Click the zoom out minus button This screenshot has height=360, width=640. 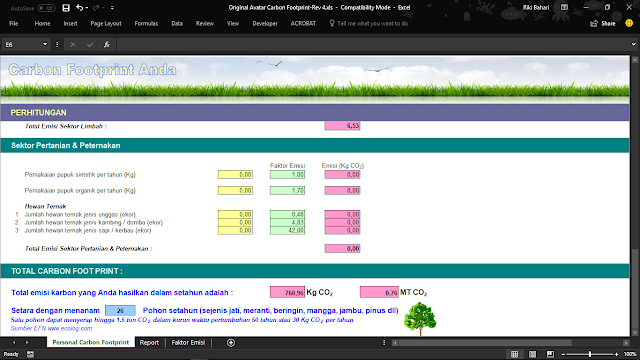click(563, 354)
